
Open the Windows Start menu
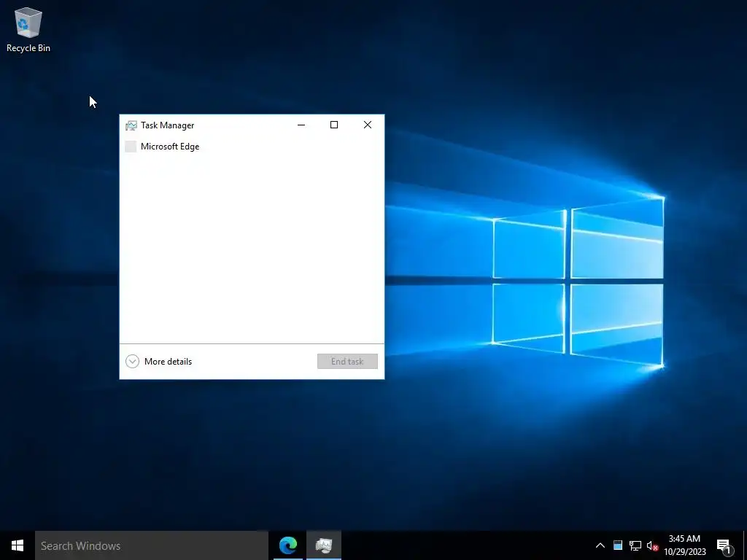(x=18, y=545)
